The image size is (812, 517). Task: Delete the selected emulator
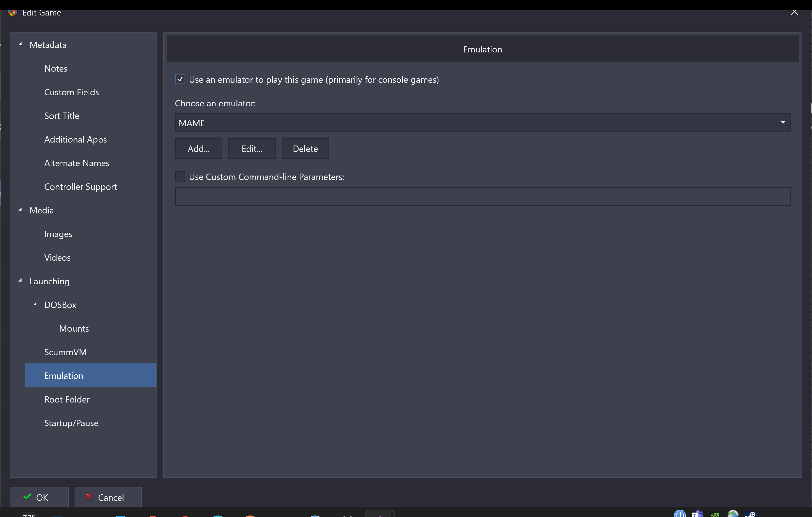click(x=305, y=148)
